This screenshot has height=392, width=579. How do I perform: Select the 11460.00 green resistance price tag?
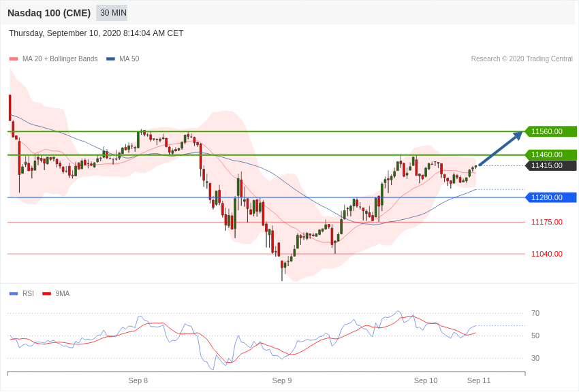551,154
